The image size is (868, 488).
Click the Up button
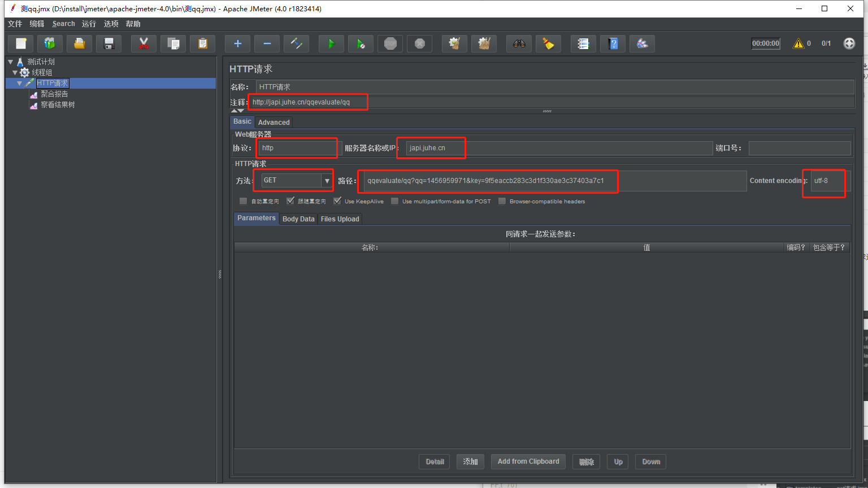click(618, 461)
